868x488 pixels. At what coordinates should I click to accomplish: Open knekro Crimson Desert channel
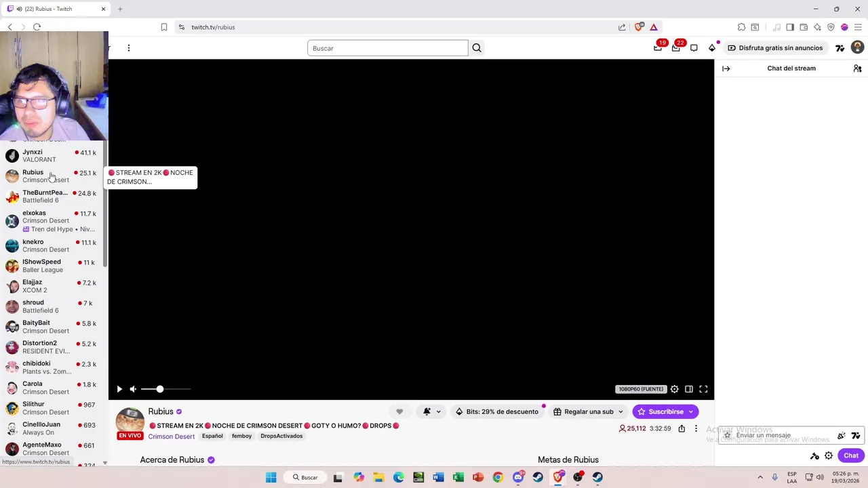[52, 245]
